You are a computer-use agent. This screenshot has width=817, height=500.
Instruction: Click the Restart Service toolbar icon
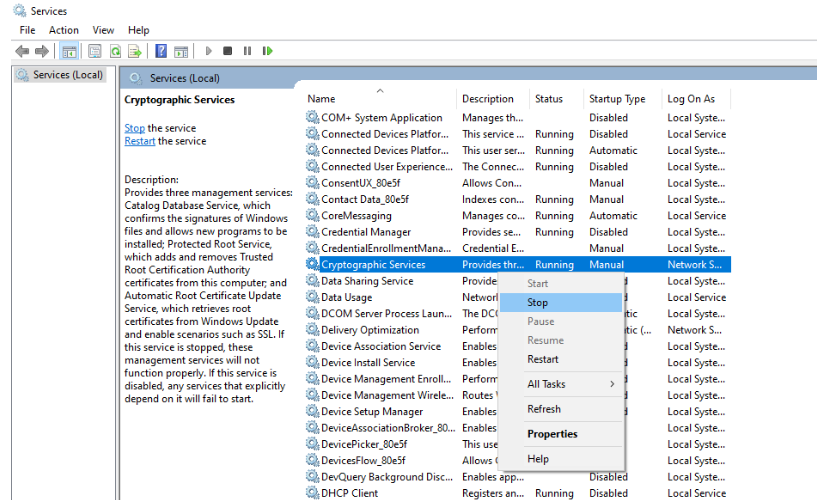265,51
